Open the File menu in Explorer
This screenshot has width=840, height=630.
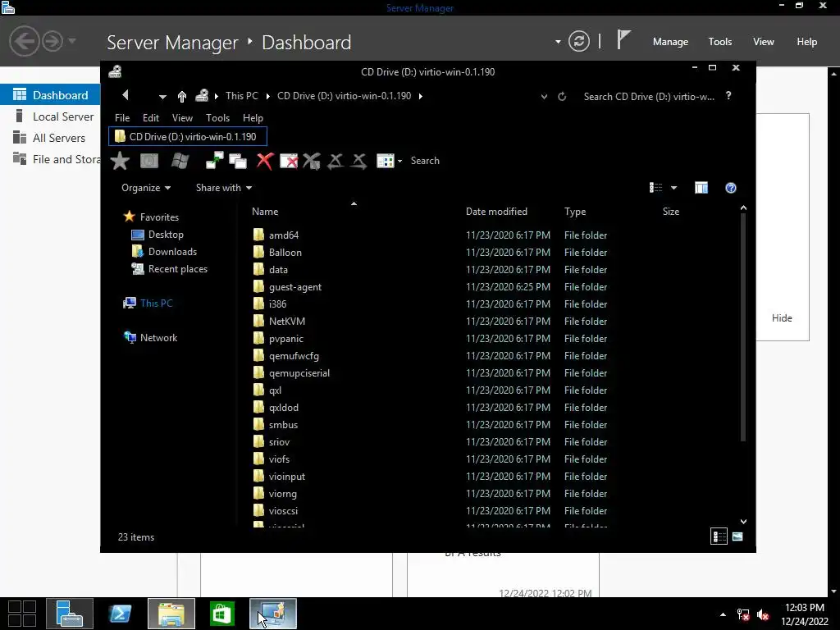(x=122, y=118)
